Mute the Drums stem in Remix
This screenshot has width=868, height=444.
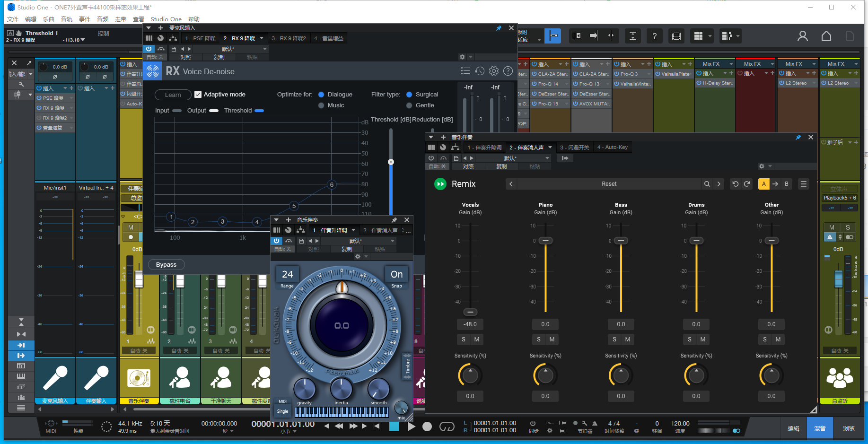pyautogui.click(x=703, y=340)
